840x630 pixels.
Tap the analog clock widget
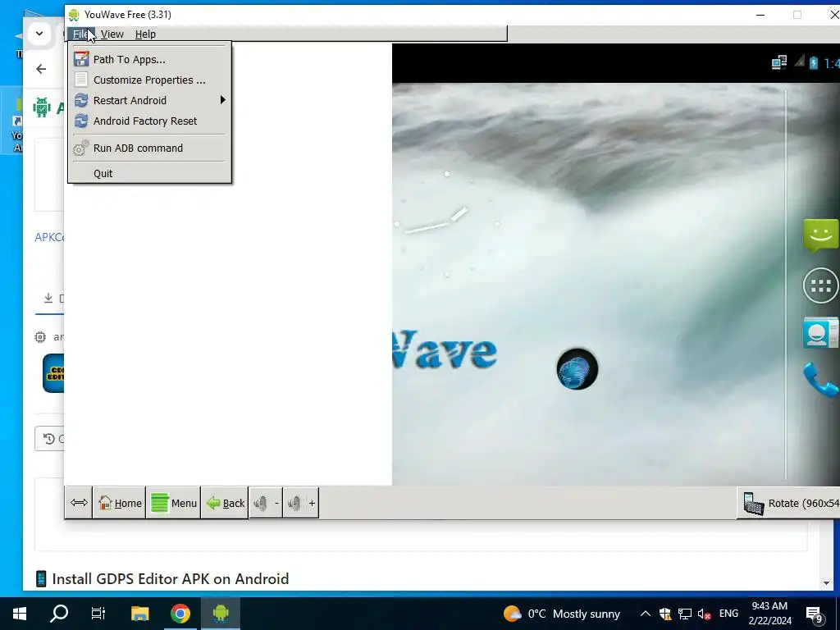tap(447, 224)
